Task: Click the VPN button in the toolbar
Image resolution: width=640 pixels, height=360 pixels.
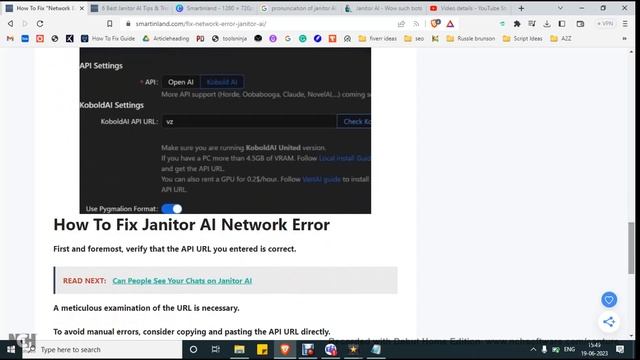Action: tap(605, 24)
